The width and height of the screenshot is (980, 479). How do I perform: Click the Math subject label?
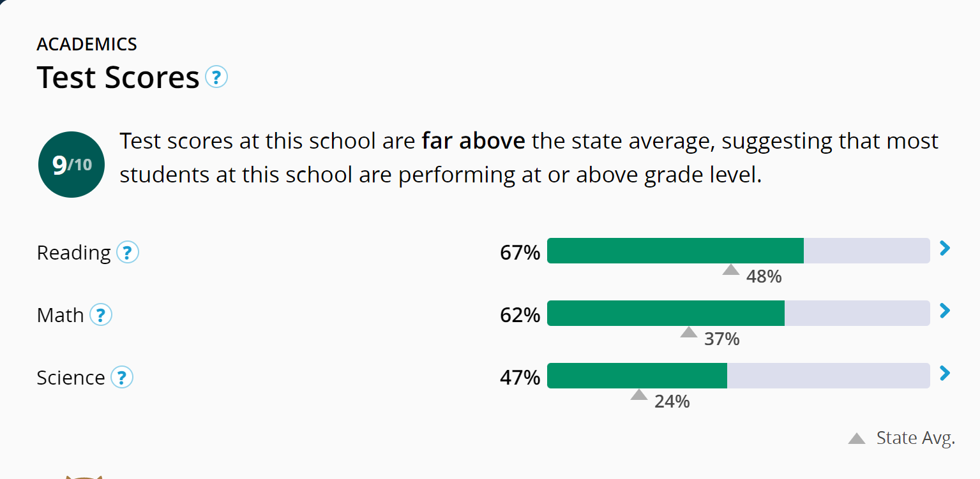60,315
